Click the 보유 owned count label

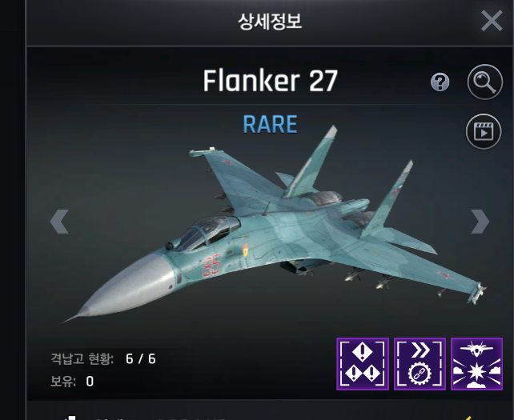[63, 382]
